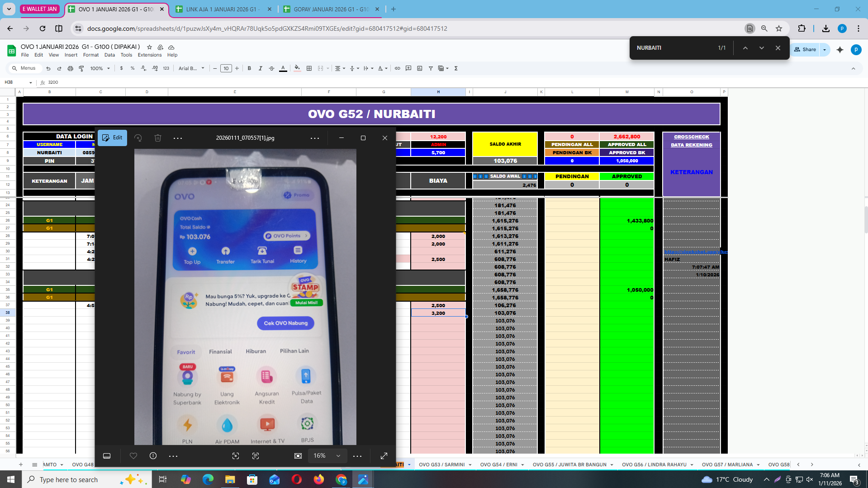The image size is (868, 488).
Task: Go to next find result arrow
Action: tap(762, 48)
